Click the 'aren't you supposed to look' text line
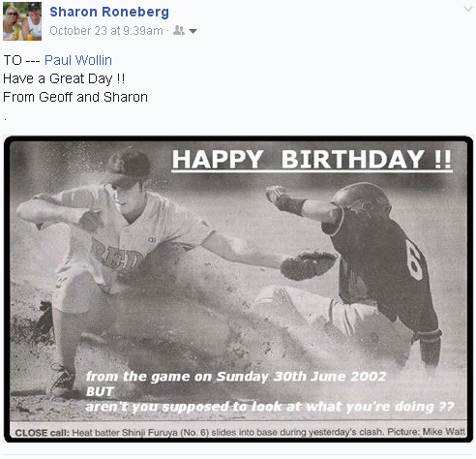The image size is (476, 459). 270,407
